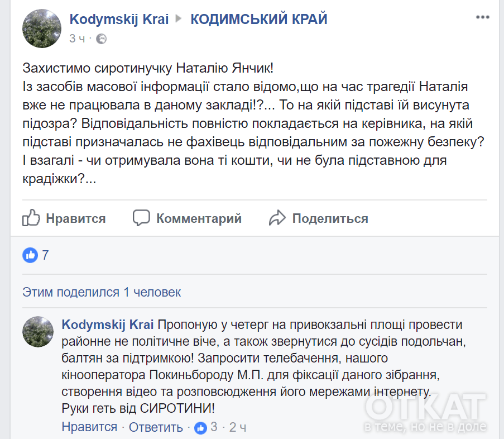
Task: Click the 3 ч post timestamp
Action: pos(77,39)
